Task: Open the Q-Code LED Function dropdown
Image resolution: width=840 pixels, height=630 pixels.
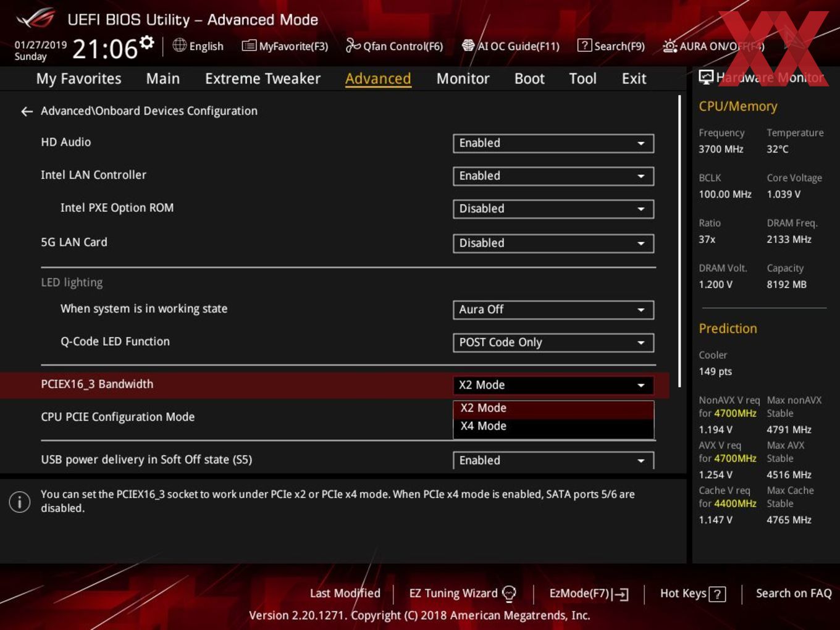Action: pos(553,342)
